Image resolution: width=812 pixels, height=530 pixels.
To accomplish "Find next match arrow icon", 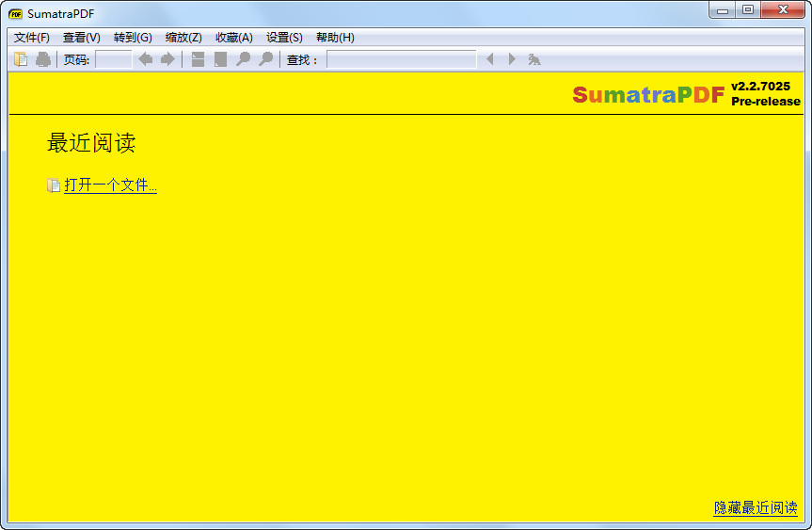I will point(512,59).
